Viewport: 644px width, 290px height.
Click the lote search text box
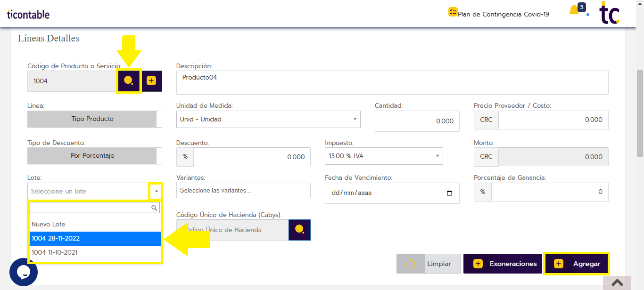[95, 208]
